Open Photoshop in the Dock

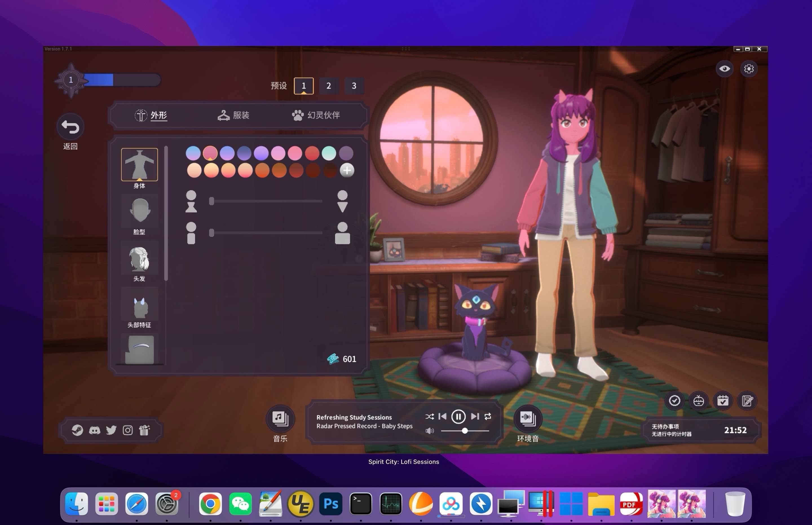[x=331, y=504]
